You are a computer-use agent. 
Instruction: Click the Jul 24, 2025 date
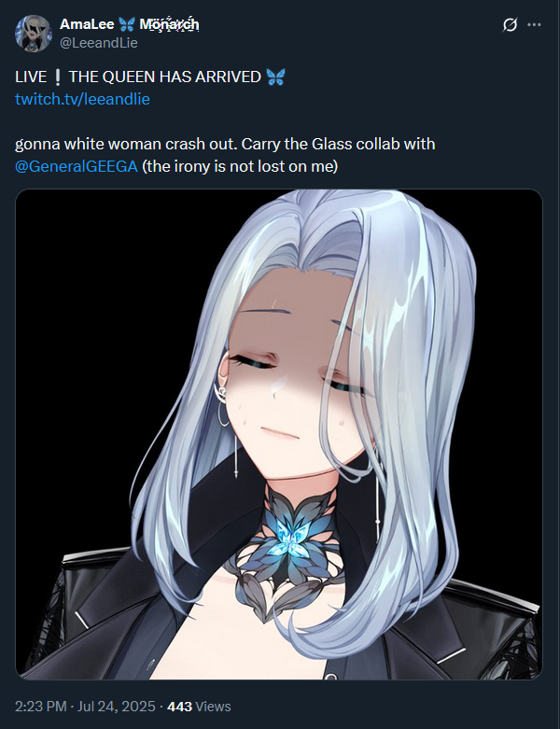(116, 707)
